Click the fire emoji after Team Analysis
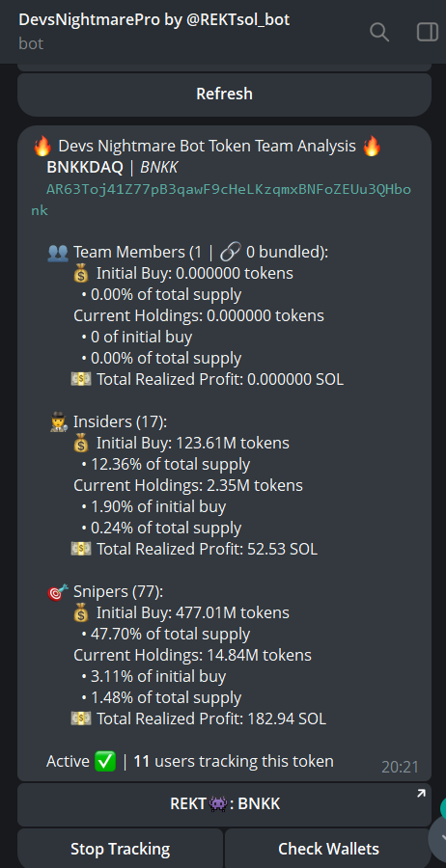This screenshot has width=446, height=868. 372,147
